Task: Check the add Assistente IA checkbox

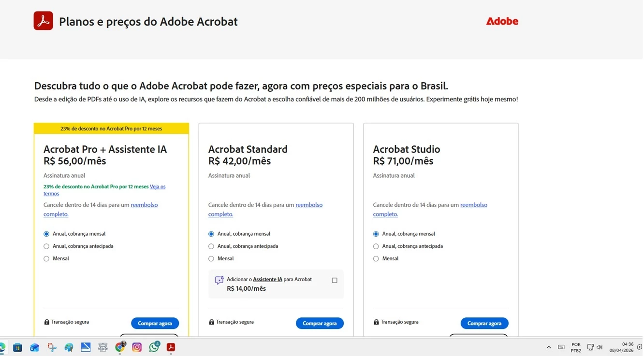Action: [335, 280]
